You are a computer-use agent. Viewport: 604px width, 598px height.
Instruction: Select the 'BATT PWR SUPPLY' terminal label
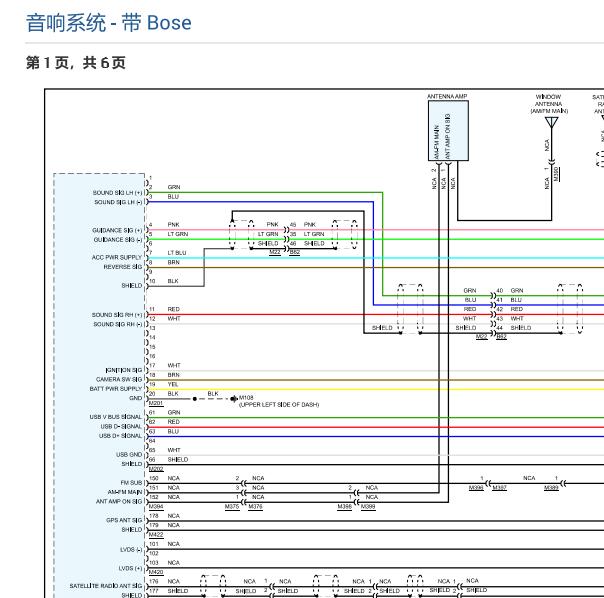[x=116, y=389]
